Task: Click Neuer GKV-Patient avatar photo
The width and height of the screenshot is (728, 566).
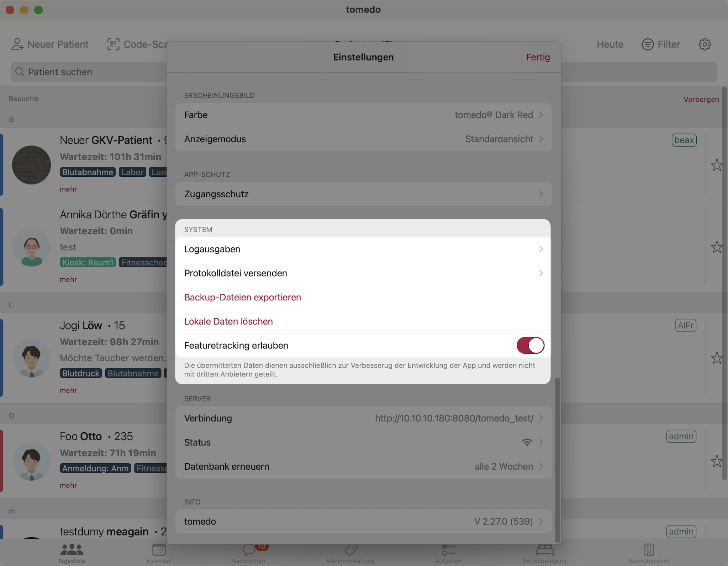Action: tap(31, 165)
